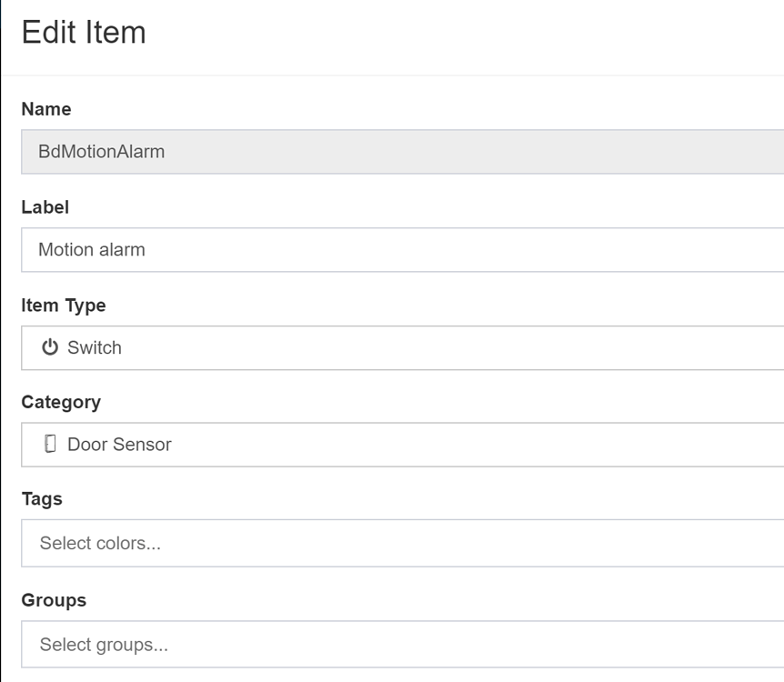Click the Item Type heading text

coord(64,305)
